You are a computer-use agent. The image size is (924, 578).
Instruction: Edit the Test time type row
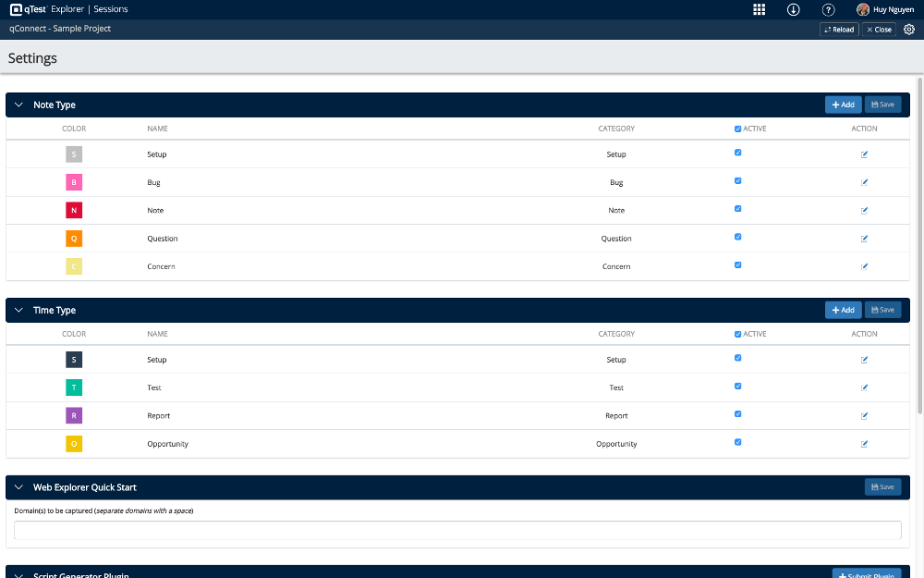tap(864, 388)
